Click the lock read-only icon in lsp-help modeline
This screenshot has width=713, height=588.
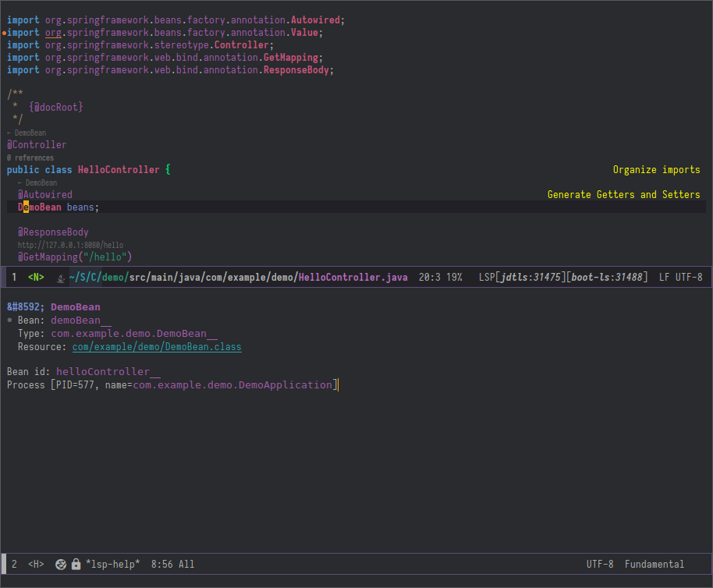pos(76,564)
